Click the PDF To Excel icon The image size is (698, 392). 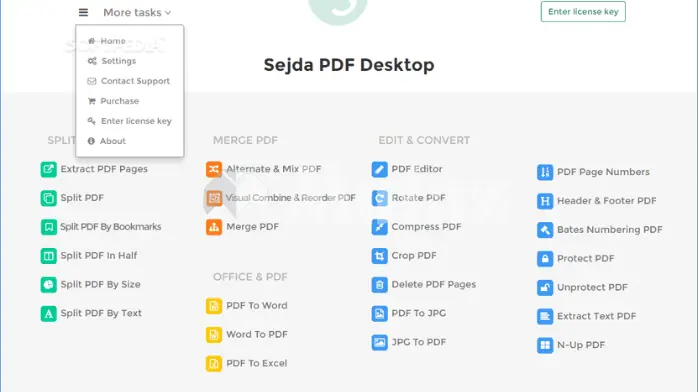(x=214, y=364)
